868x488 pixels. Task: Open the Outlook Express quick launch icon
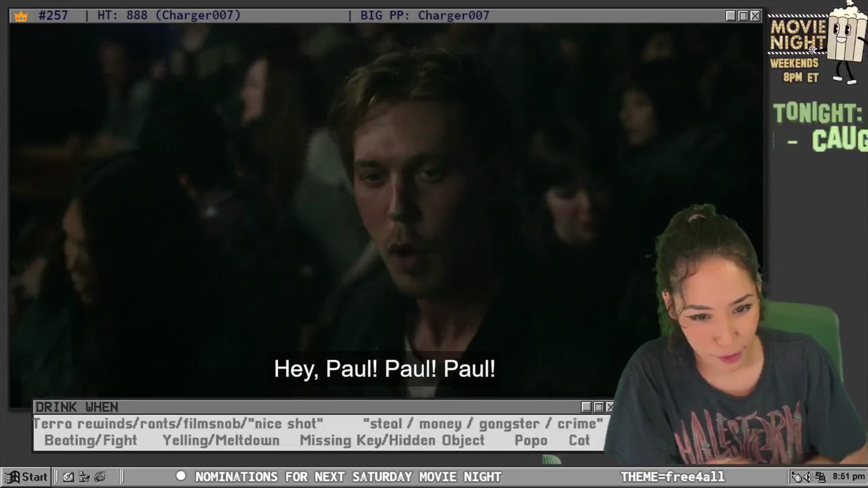(x=84, y=477)
